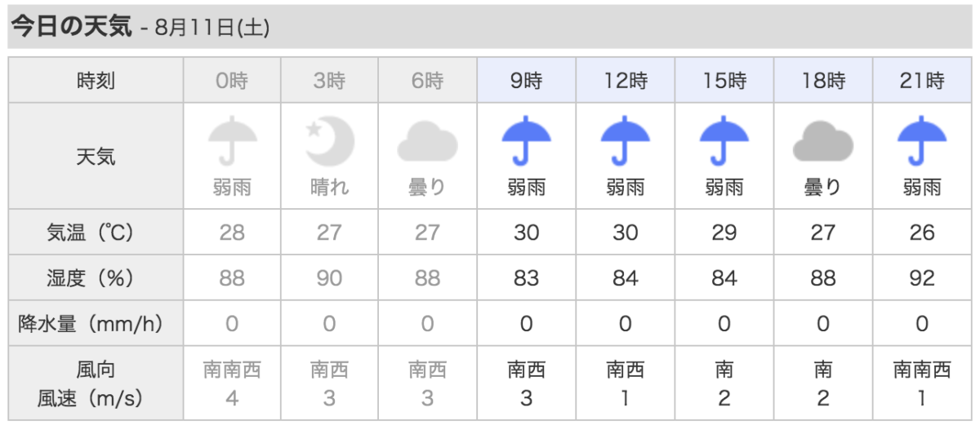Click the light gray cloud icon at 6時
The width and height of the screenshot is (980, 430).
coord(427,141)
